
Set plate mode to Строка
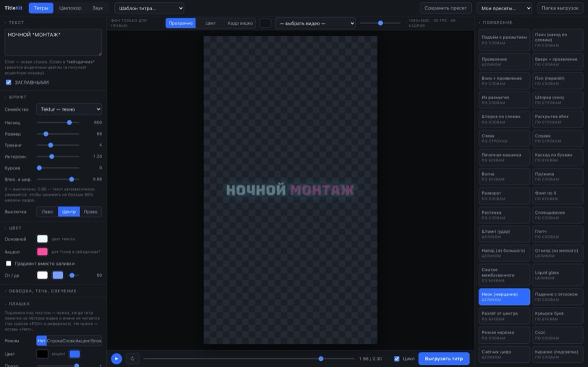[54, 341]
